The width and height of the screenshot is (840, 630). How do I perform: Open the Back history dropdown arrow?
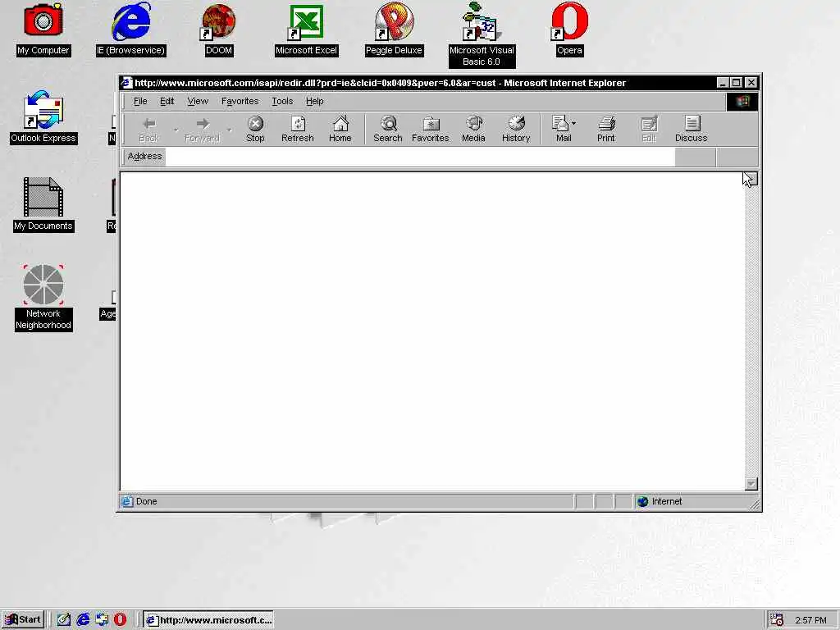pyautogui.click(x=176, y=130)
